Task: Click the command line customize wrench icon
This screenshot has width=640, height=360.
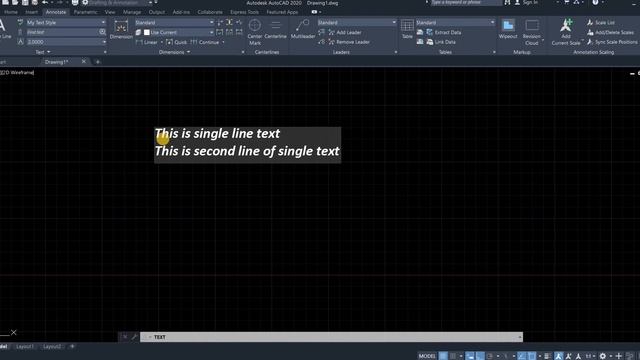Action: [x=134, y=337]
